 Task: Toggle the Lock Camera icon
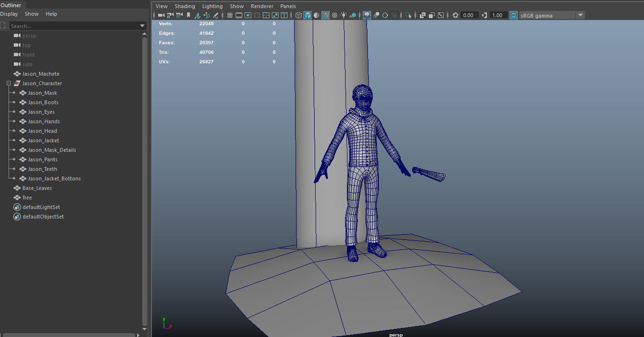point(170,15)
